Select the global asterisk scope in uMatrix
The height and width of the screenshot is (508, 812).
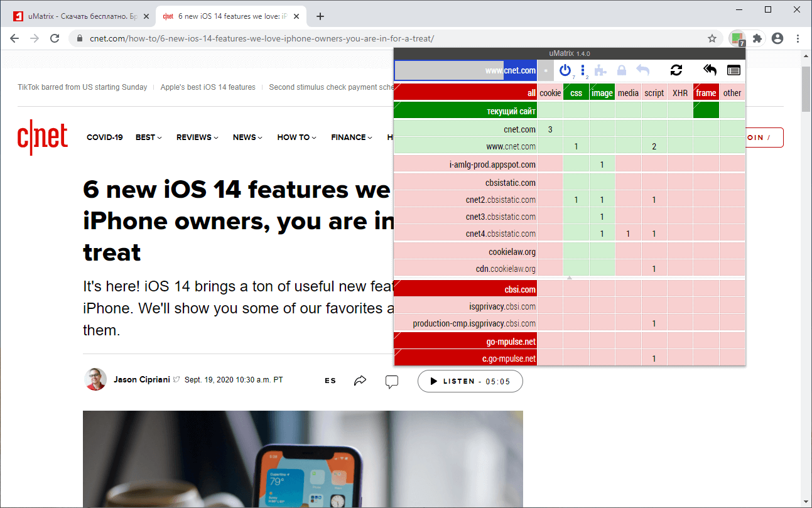click(x=546, y=70)
